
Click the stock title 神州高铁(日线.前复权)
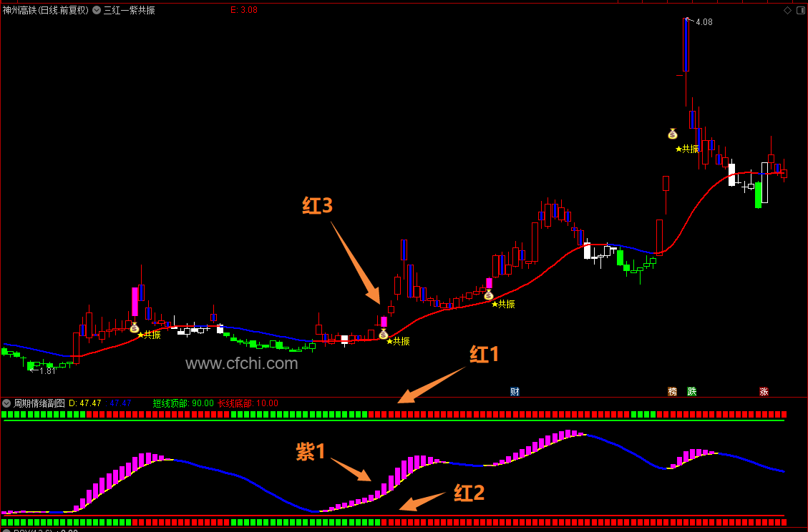coord(46,10)
